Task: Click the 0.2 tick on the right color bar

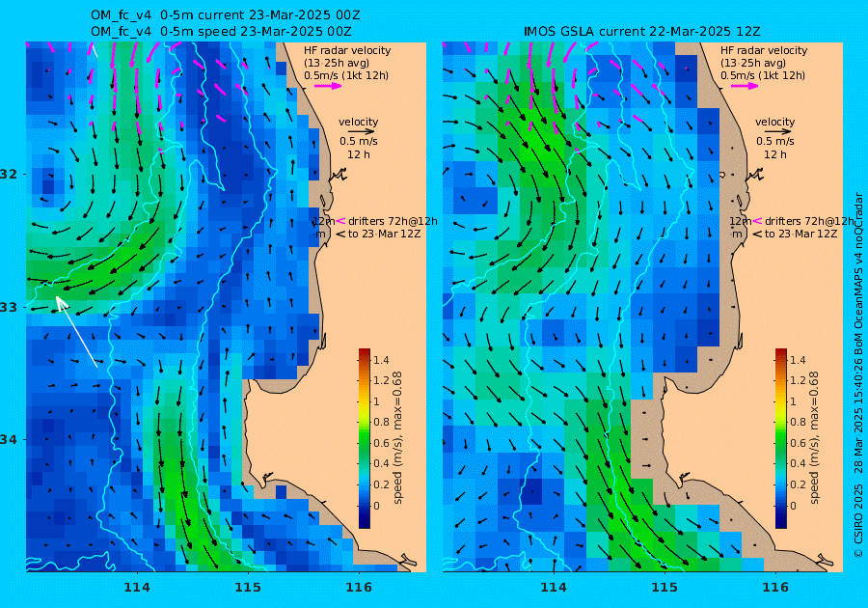Action: point(798,484)
